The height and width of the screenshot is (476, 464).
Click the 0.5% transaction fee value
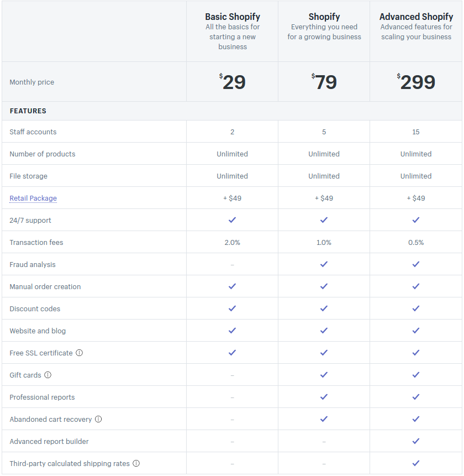416,242
